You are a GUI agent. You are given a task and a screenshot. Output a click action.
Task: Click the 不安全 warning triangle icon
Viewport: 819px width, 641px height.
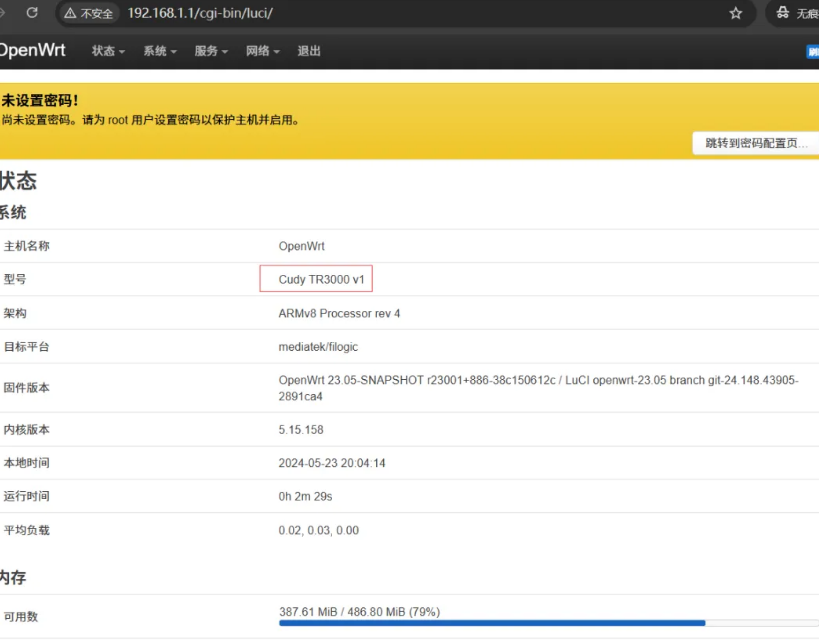(69, 14)
